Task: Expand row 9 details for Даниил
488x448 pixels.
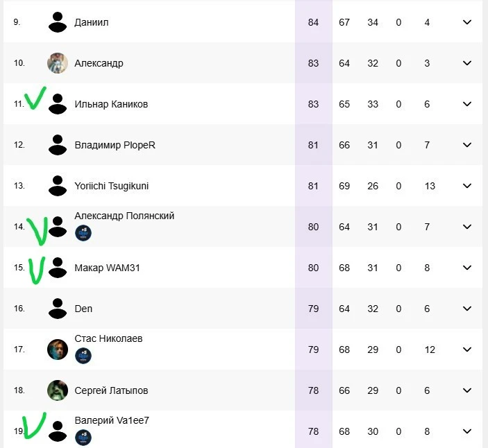Action: (467, 22)
